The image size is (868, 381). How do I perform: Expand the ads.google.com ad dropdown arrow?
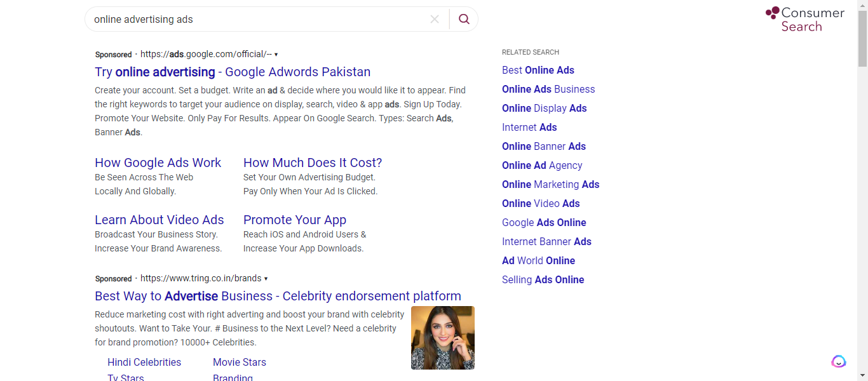tap(276, 55)
